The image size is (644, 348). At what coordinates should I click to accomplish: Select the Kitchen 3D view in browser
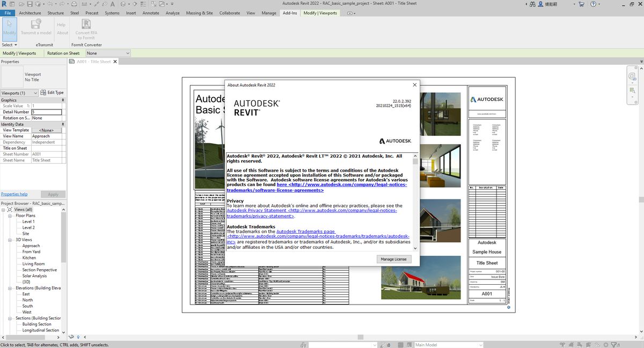(x=30, y=258)
